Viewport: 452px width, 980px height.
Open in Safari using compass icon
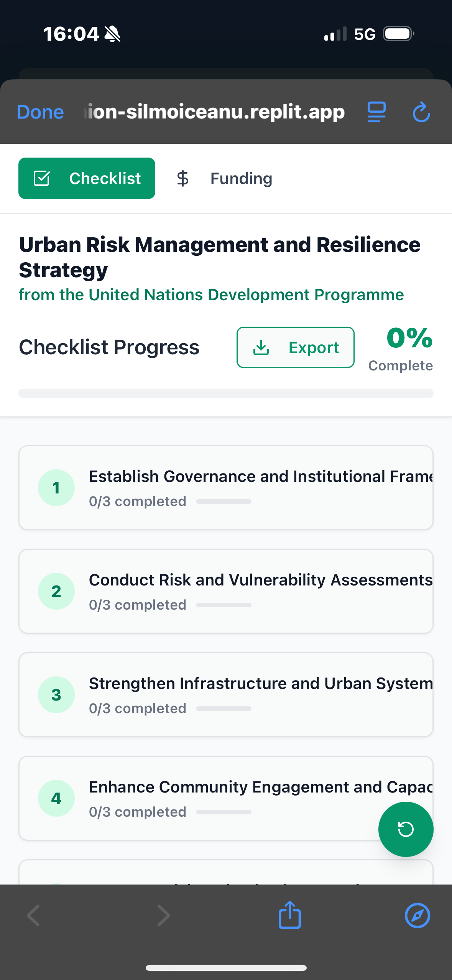tap(417, 915)
